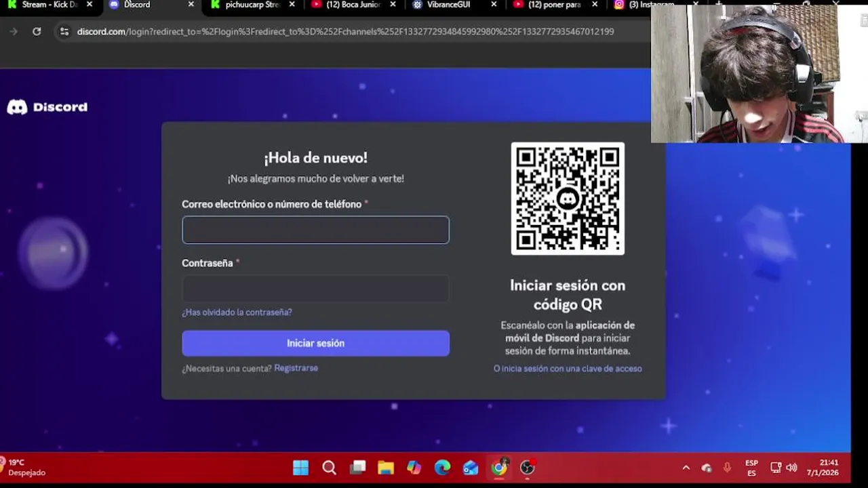Focus the Contraseña password field
The image size is (868, 488).
coord(315,289)
